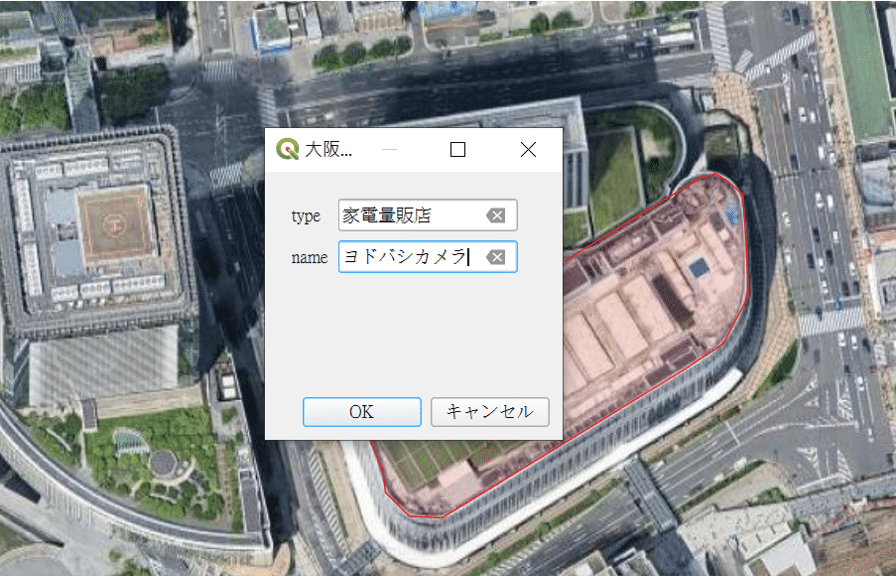This screenshot has width=896, height=576.
Task: Clear the type field with its X icon
Action: pyautogui.click(x=495, y=215)
